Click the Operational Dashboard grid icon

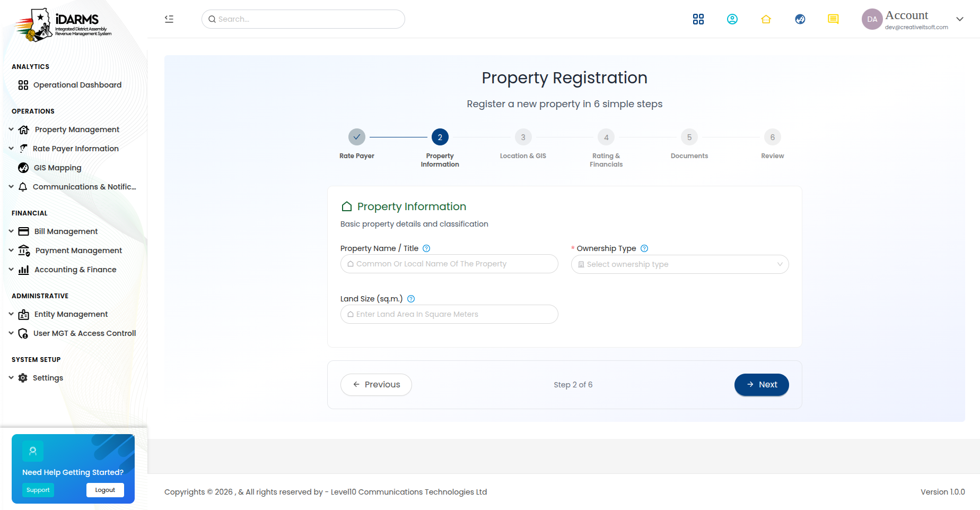coord(23,85)
